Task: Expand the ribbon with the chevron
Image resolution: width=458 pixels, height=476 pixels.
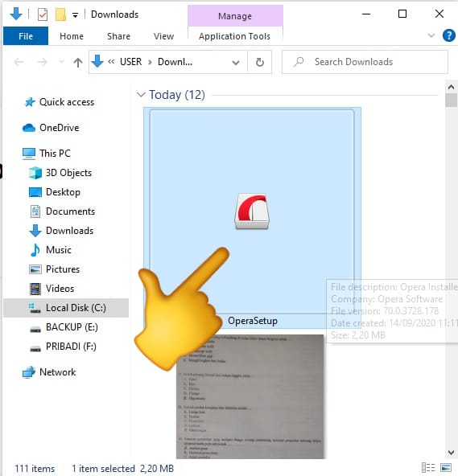Action: pyautogui.click(x=431, y=35)
